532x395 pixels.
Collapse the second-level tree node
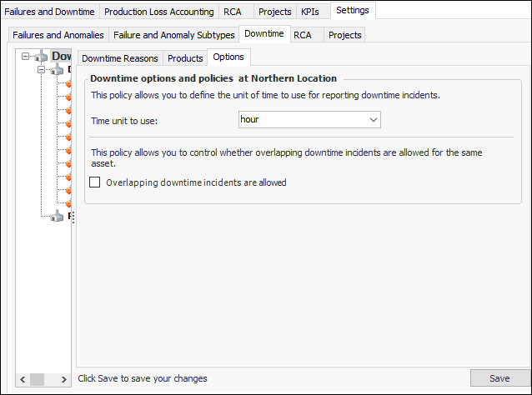click(x=40, y=72)
